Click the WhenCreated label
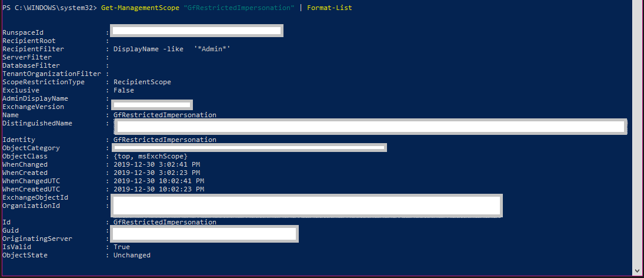Viewport: 644px width, 278px height. pyautogui.click(x=25, y=173)
